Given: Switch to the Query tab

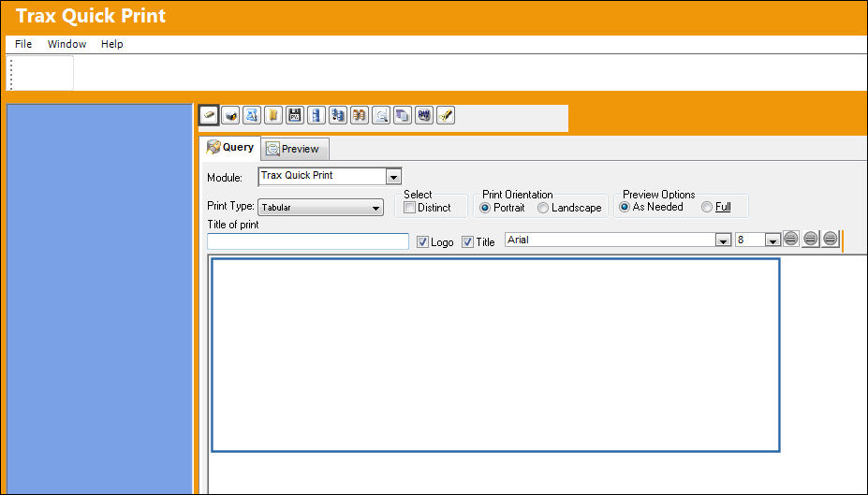Looking at the screenshot, I should coord(229,148).
